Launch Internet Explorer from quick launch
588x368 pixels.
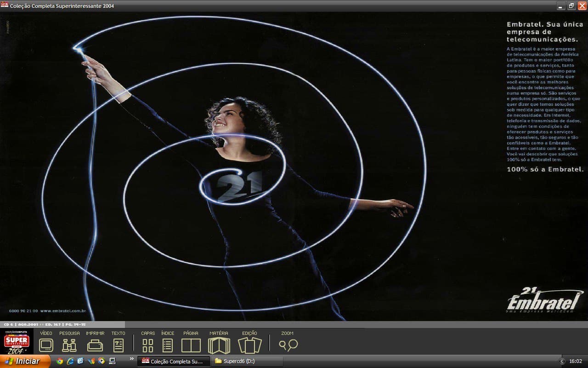point(70,361)
